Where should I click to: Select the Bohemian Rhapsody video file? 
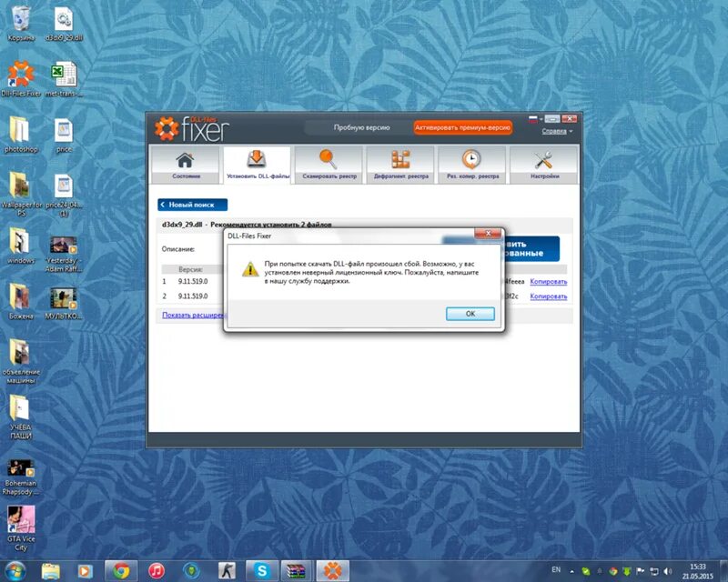coord(20,478)
